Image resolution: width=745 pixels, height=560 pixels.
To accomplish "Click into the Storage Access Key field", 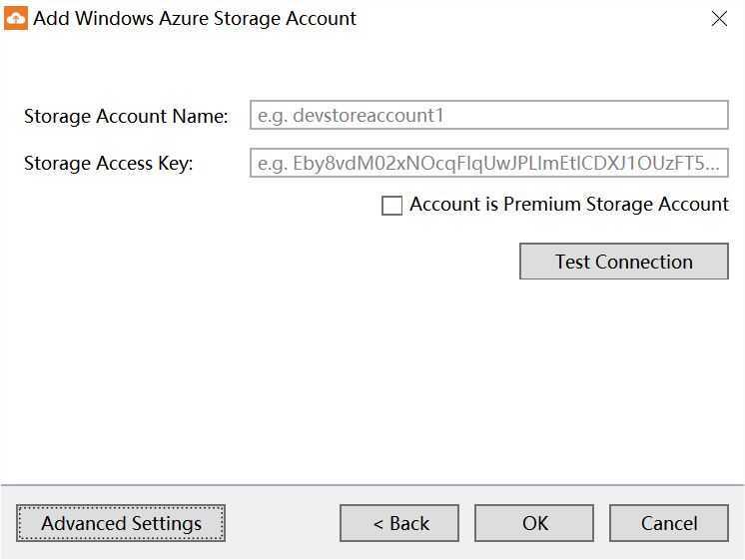I will click(489, 163).
